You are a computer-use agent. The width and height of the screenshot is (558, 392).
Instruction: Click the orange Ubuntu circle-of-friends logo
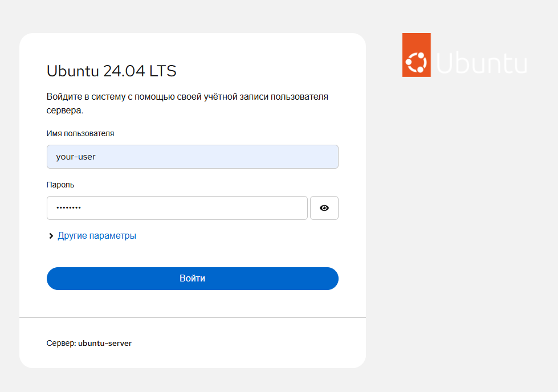[x=416, y=55]
